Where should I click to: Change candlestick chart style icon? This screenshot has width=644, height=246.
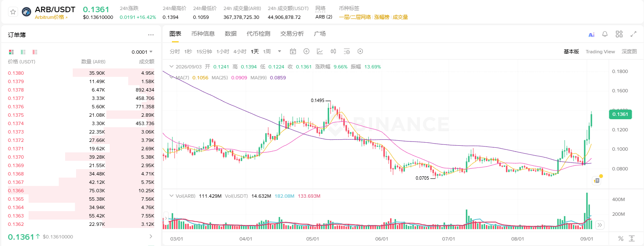pos(333,51)
